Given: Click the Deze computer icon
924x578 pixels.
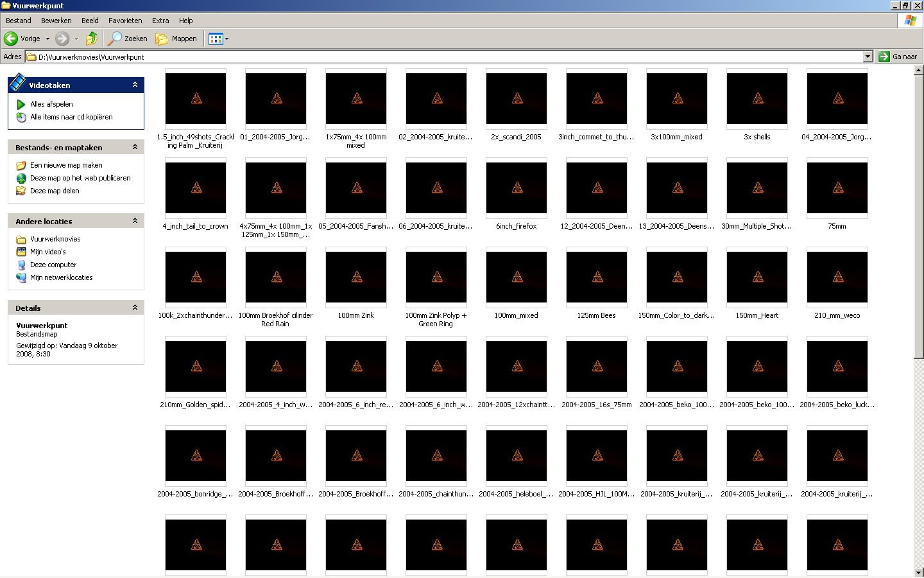Looking at the screenshot, I should click(x=21, y=265).
